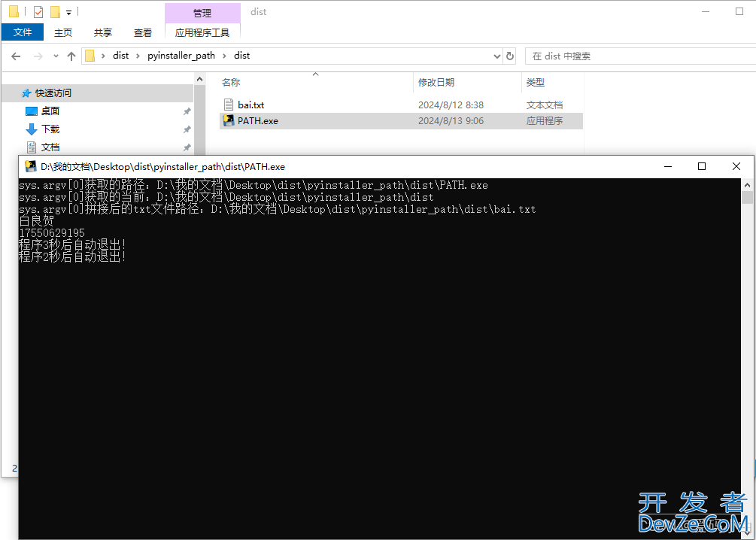Click the console scrollbar up arrow
The height and width of the screenshot is (540, 756).
747,185
